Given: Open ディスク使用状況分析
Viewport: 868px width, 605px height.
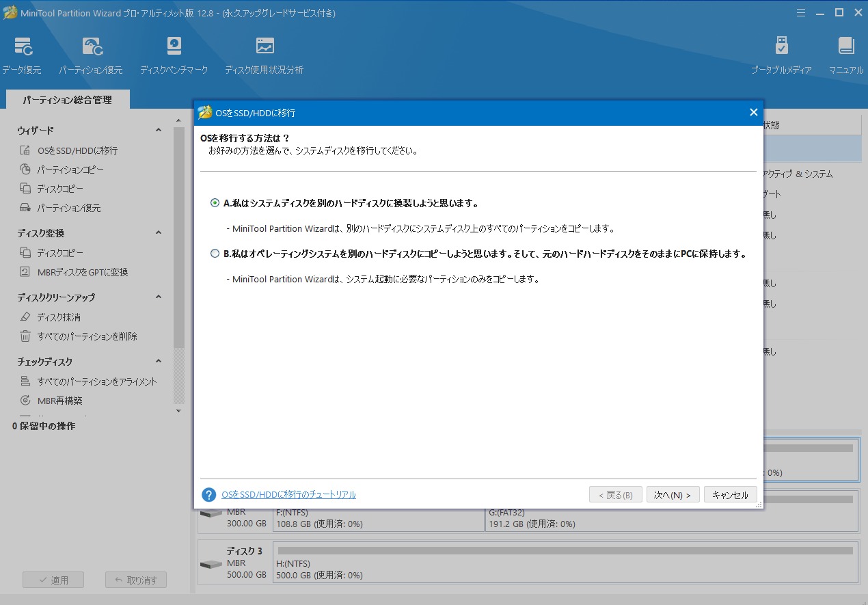Looking at the screenshot, I should tap(264, 55).
